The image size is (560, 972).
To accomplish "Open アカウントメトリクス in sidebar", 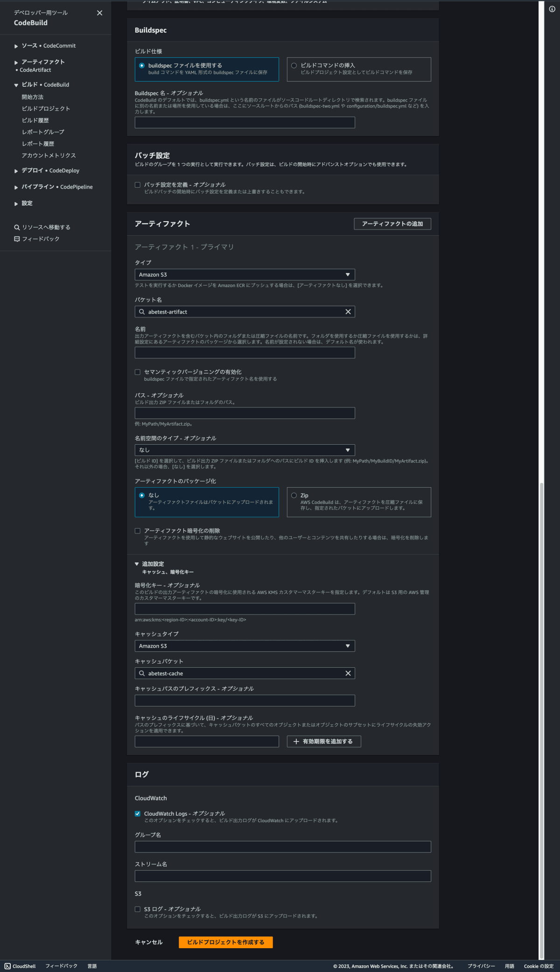I will pos(49,155).
